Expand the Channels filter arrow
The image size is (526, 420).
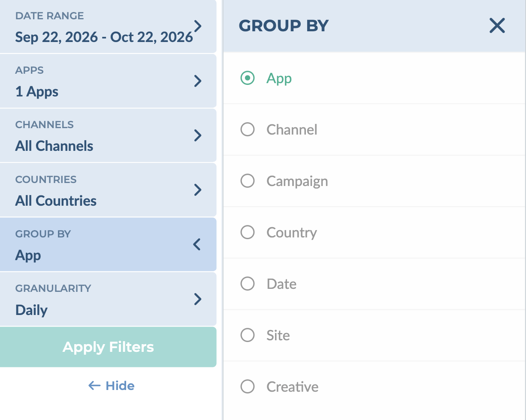pos(198,135)
